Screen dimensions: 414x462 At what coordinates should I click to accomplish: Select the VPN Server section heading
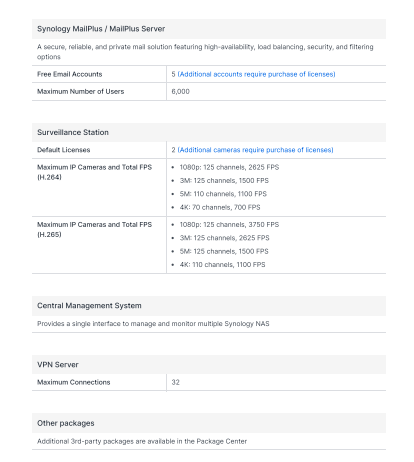(58, 364)
